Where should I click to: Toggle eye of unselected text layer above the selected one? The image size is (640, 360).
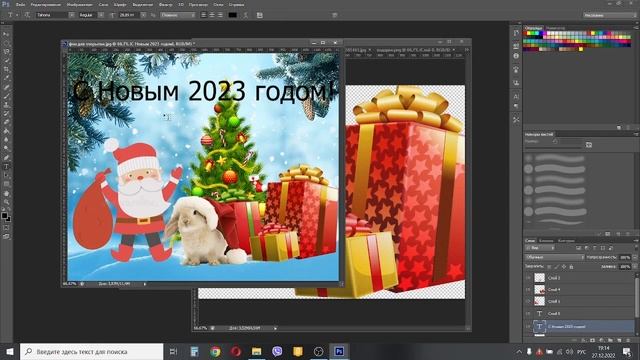pos(528,313)
